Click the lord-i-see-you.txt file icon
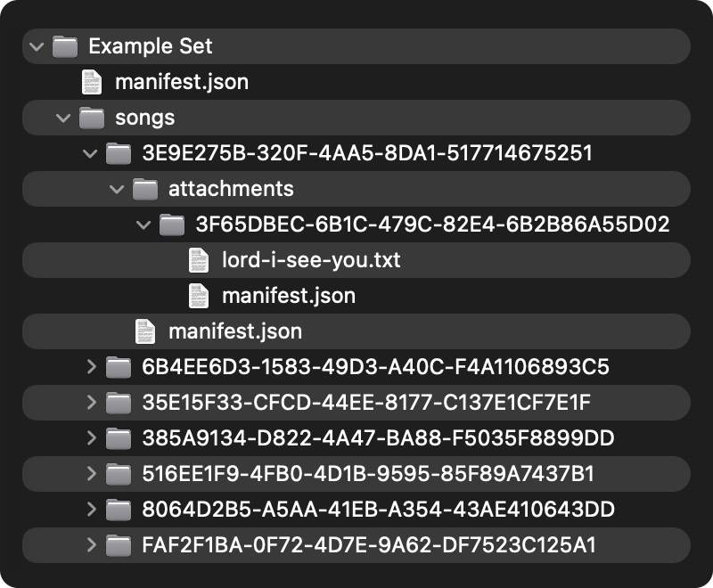Viewport: 713px width, 588px height. click(x=198, y=260)
